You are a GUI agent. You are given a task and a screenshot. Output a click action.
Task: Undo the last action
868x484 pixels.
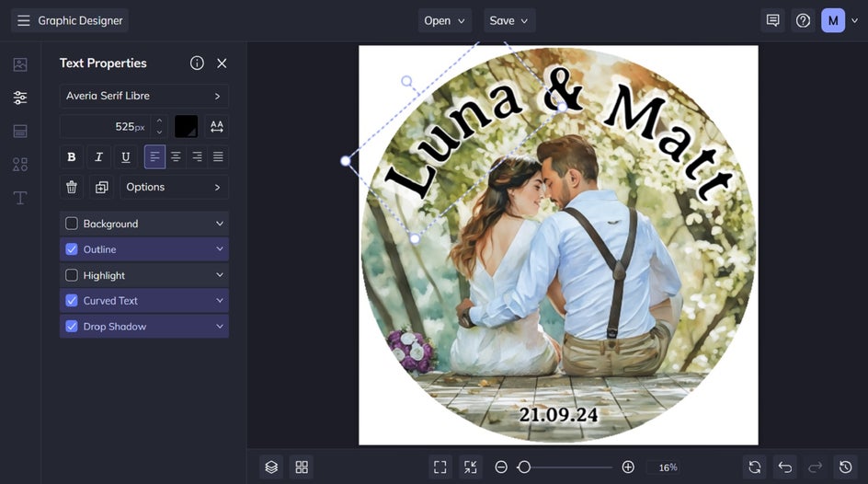click(x=785, y=467)
